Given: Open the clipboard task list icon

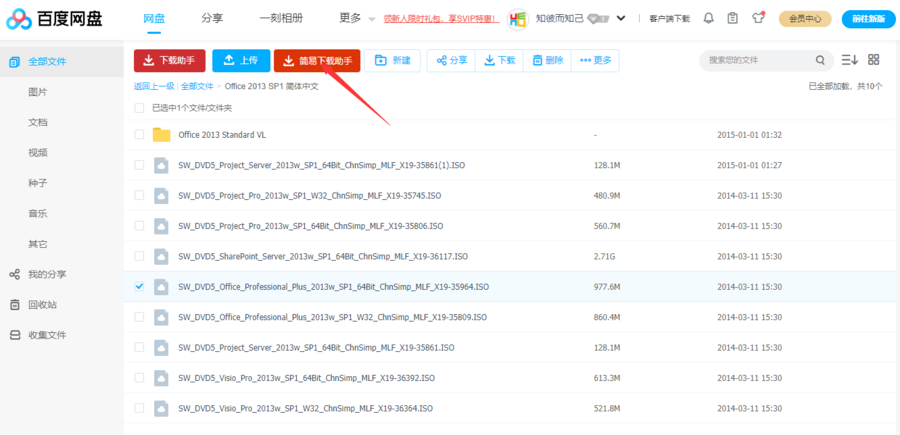Looking at the screenshot, I should click(x=732, y=18).
